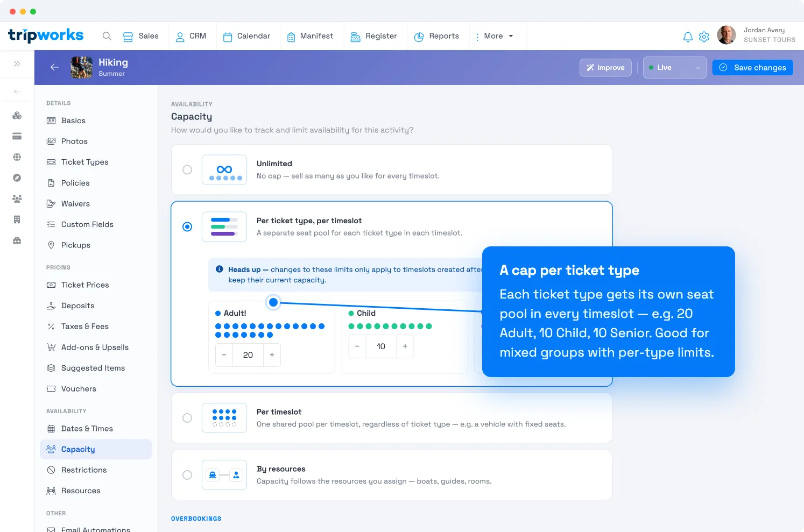Open Ticket Types settings
This screenshot has width=804, height=532.
(x=96, y=162)
